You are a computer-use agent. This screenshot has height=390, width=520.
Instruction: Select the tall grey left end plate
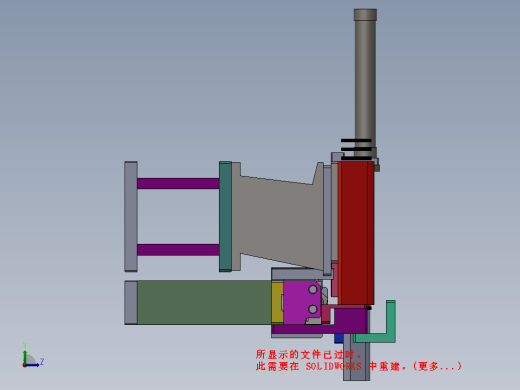131,217
